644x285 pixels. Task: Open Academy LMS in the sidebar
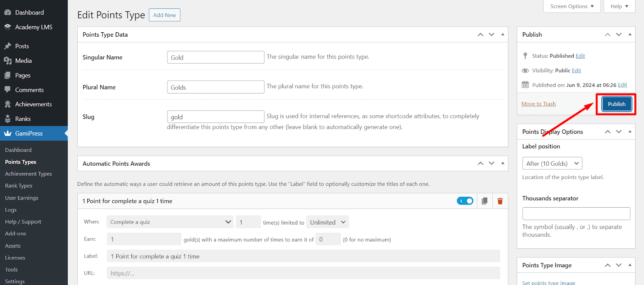(33, 27)
